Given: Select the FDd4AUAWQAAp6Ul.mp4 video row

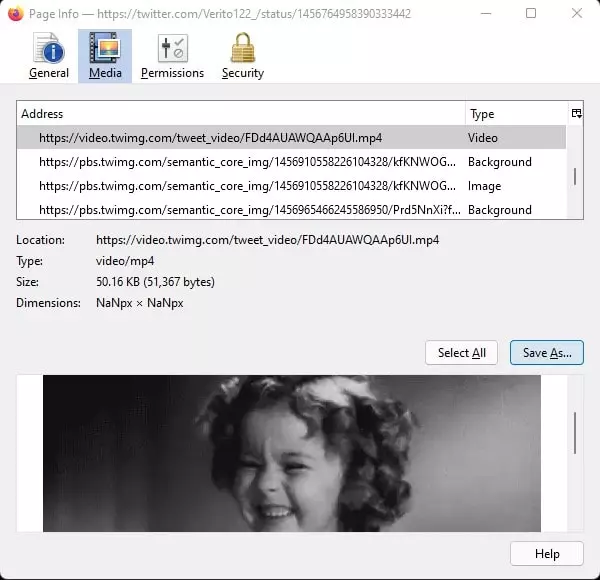Looking at the screenshot, I should click(x=291, y=137).
